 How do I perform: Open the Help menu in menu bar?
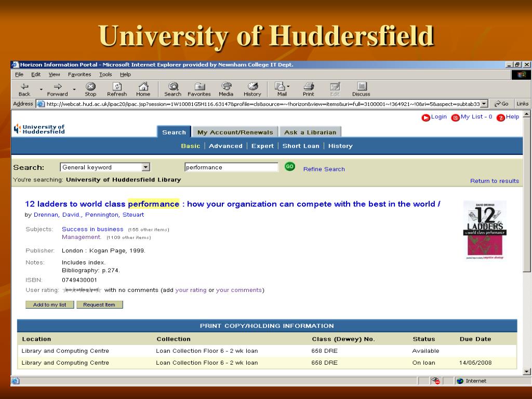(x=125, y=74)
